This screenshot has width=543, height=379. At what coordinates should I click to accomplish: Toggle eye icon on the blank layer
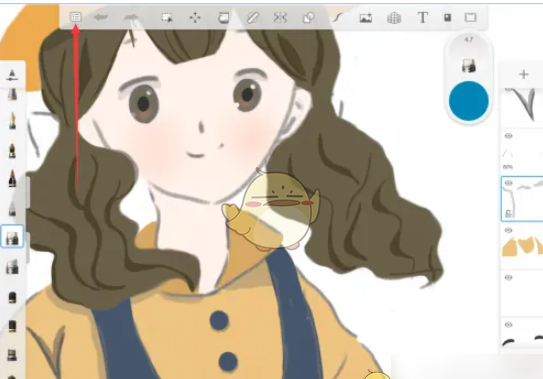(x=508, y=277)
